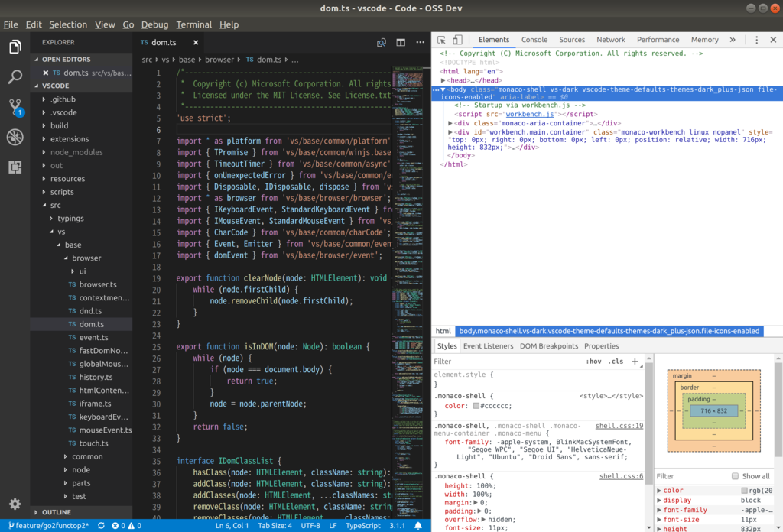Add a new style rule with plus icon

(x=635, y=362)
